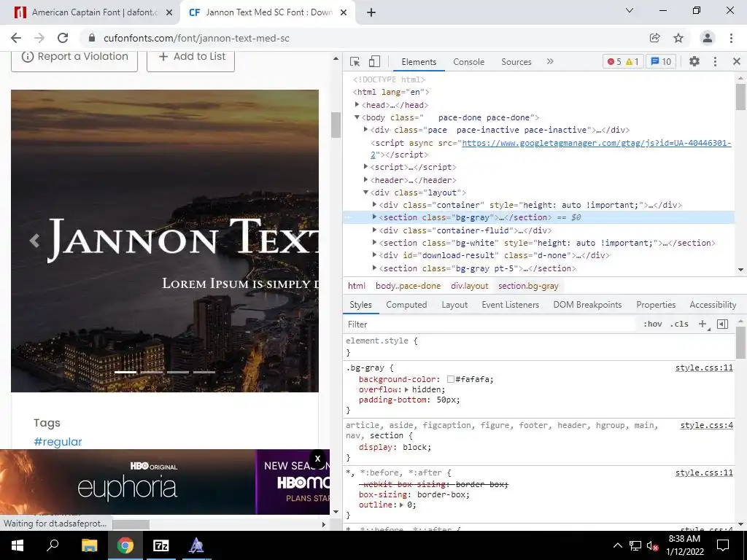
Task: Click the Report a Violation button
Action: click(x=74, y=59)
